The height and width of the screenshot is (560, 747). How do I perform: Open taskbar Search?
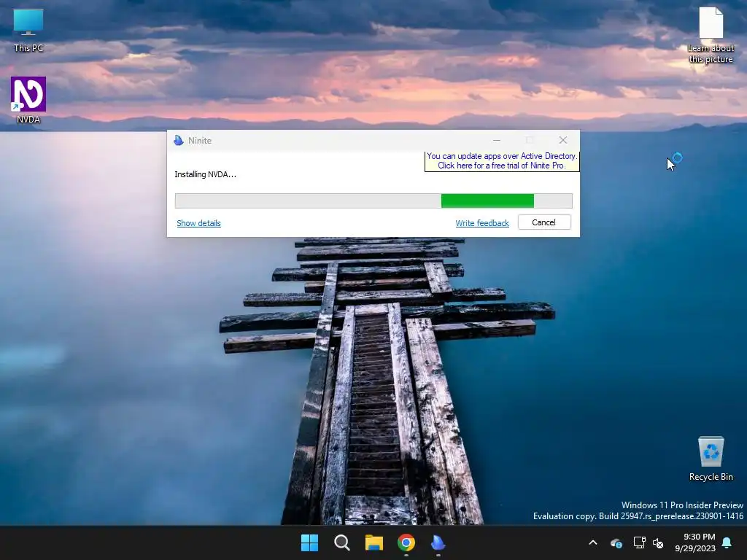pyautogui.click(x=341, y=542)
